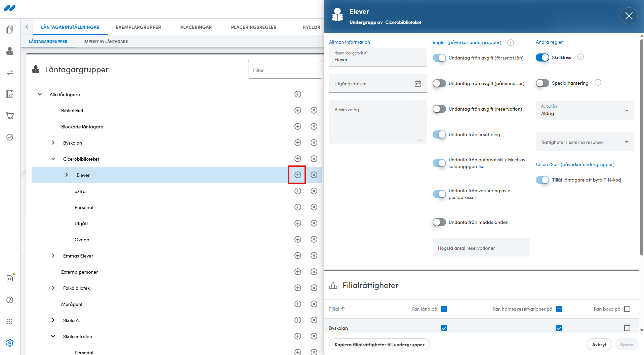Switch to the Hyllor tab

[x=311, y=27]
